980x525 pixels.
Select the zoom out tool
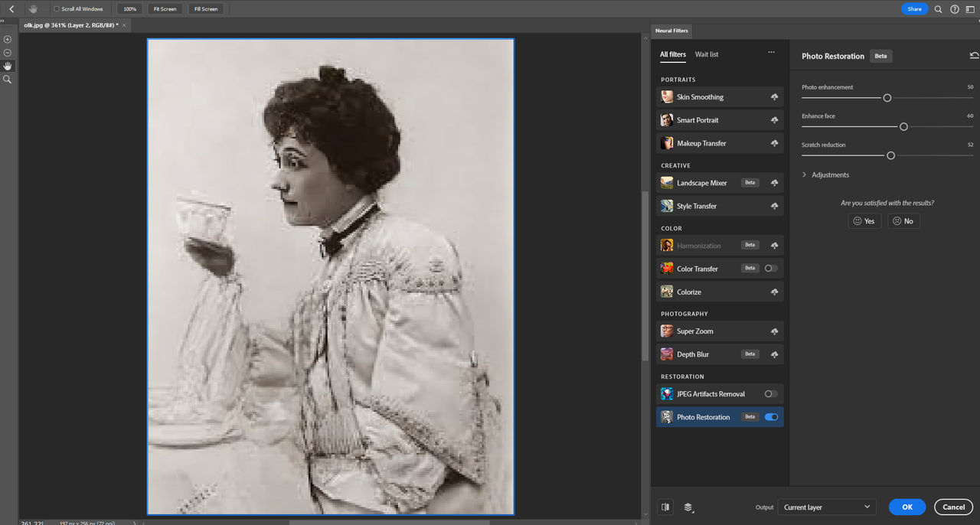point(8,53)
